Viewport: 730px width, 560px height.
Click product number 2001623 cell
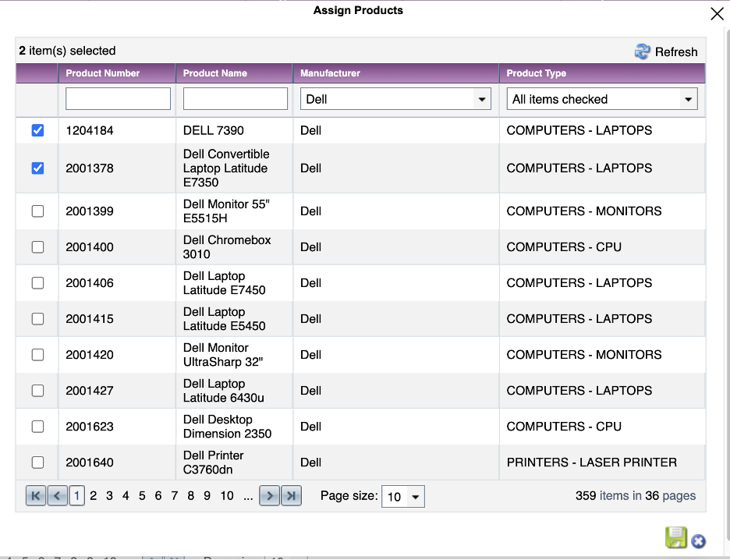click(x=90, y=427)
